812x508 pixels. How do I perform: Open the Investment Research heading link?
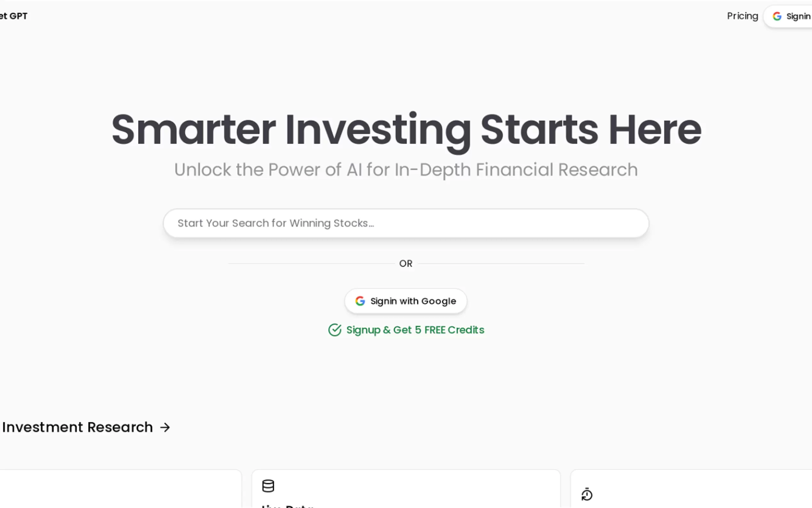[77, 427]
